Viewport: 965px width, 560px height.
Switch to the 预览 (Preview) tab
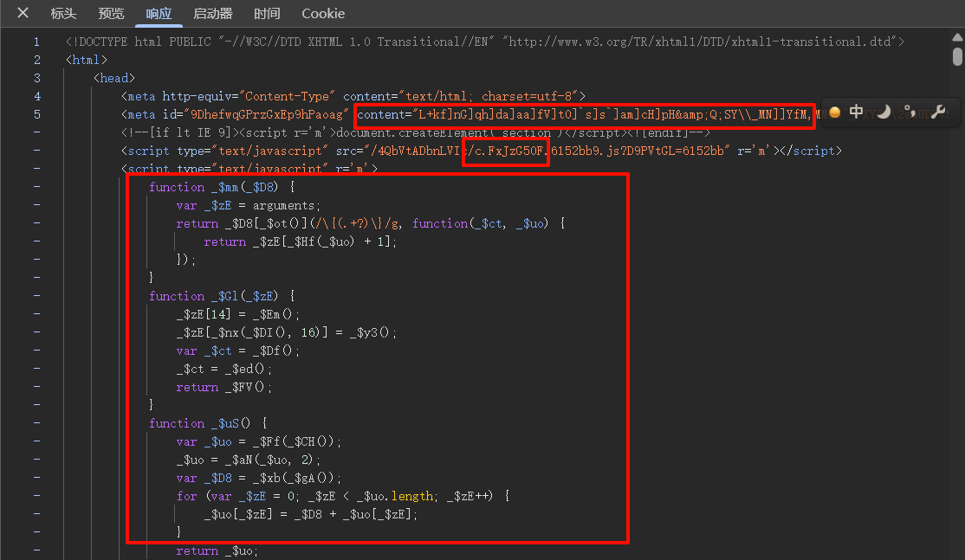tap(111, 14)
